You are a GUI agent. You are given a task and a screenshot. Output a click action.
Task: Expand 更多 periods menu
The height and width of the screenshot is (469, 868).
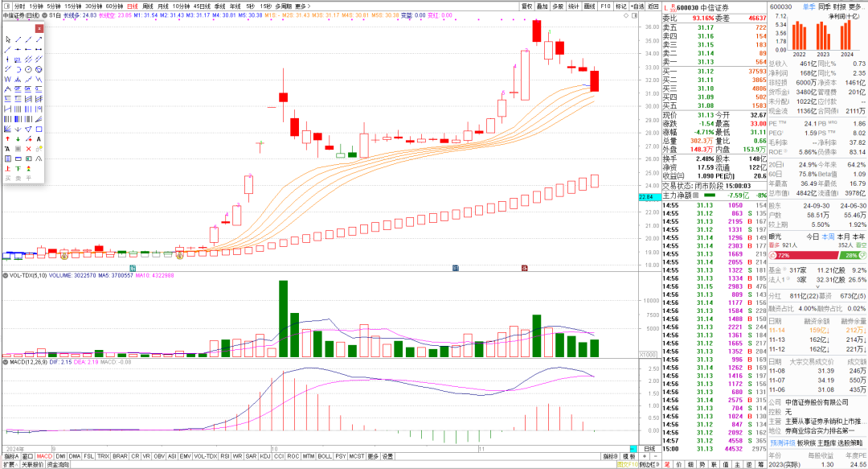tap(302, 6)
